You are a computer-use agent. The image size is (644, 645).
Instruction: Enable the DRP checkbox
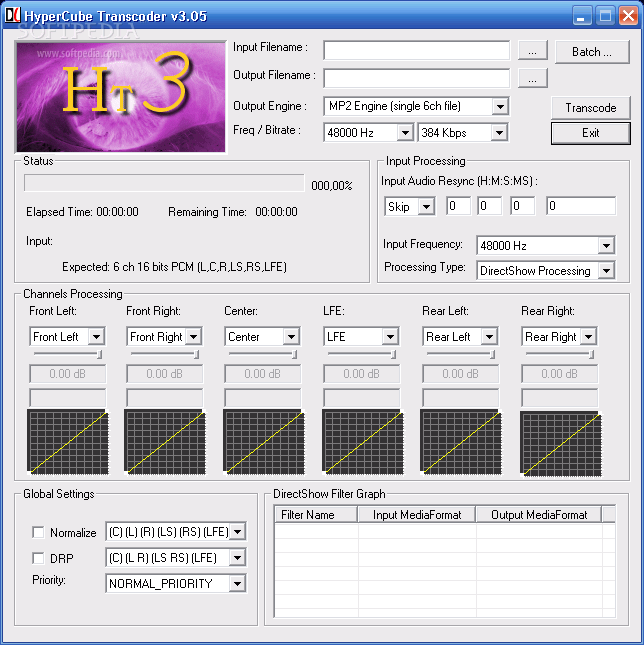click(38, 558)
